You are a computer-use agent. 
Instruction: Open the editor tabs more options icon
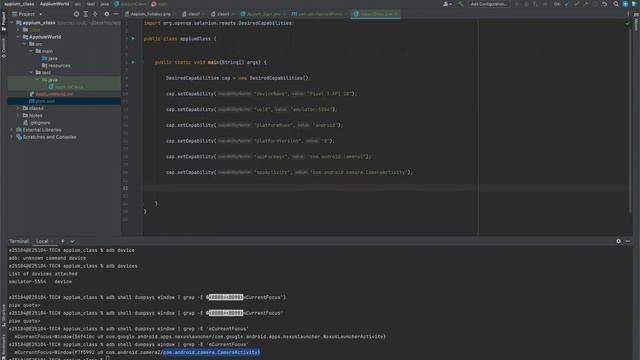click(x=628, y=14)
